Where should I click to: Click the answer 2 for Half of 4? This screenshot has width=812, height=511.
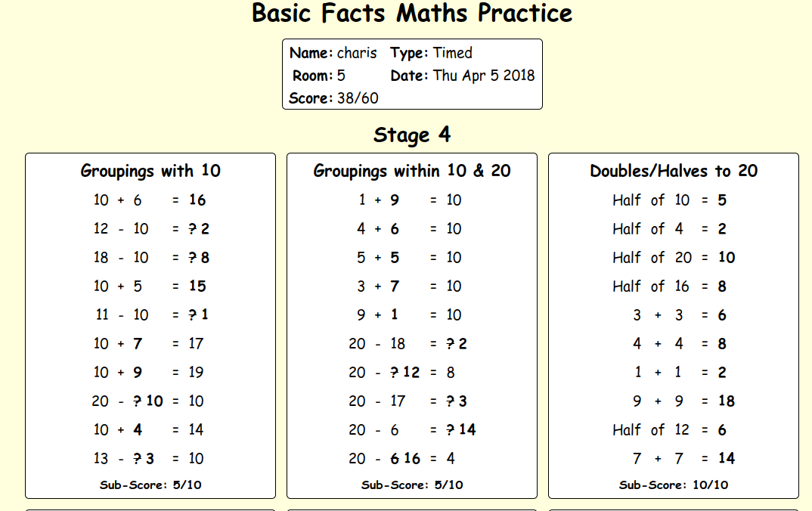point(723,229)
